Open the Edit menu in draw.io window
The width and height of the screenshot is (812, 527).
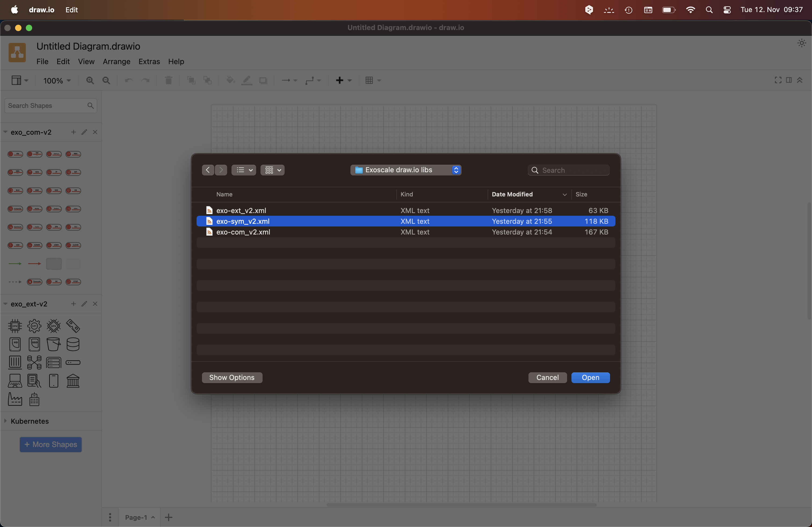coord(63,61)
